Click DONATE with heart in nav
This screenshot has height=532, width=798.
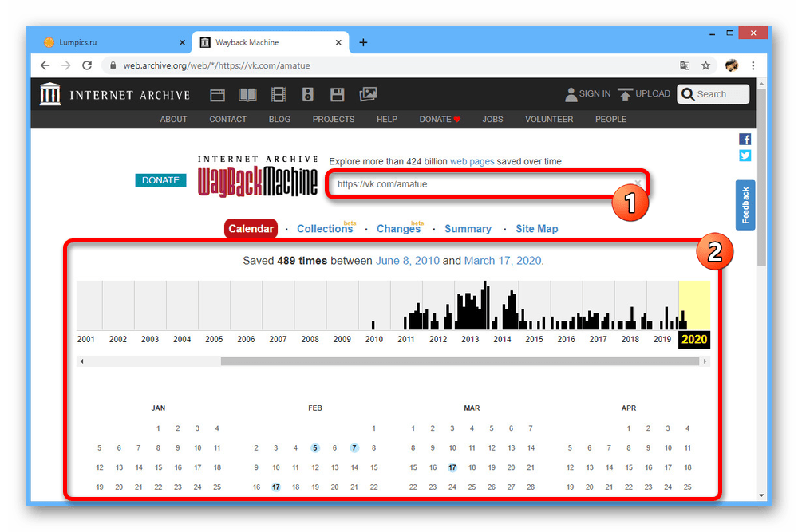(440, 120)
